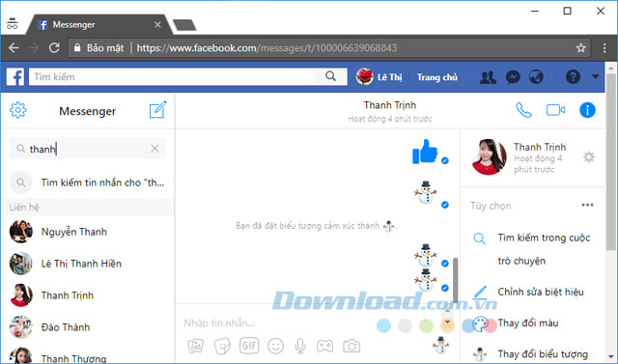Open contact Nguyễn Thanh
The width and height of the screenshot is (618, 364).
click(88, 232)
